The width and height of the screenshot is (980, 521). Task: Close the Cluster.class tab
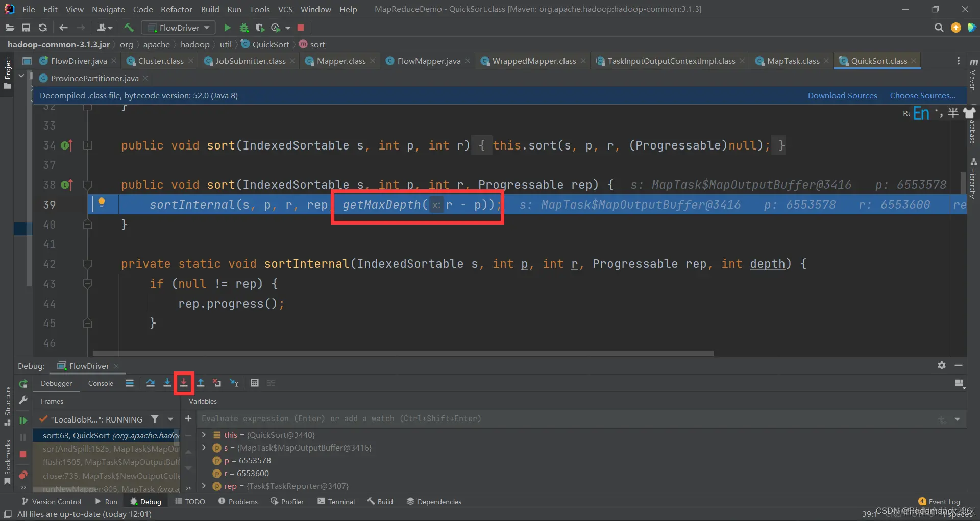191,61
